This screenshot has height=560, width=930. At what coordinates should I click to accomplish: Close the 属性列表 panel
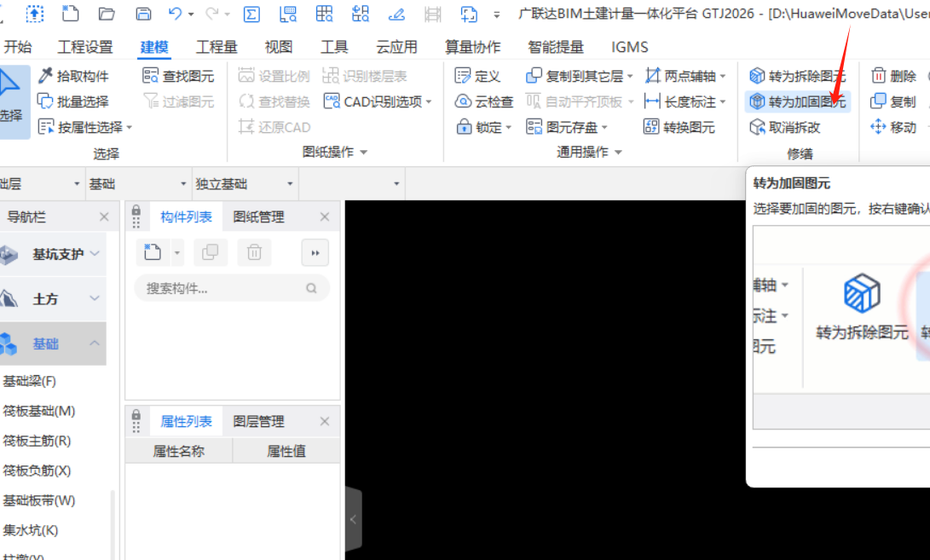(325, 421)
